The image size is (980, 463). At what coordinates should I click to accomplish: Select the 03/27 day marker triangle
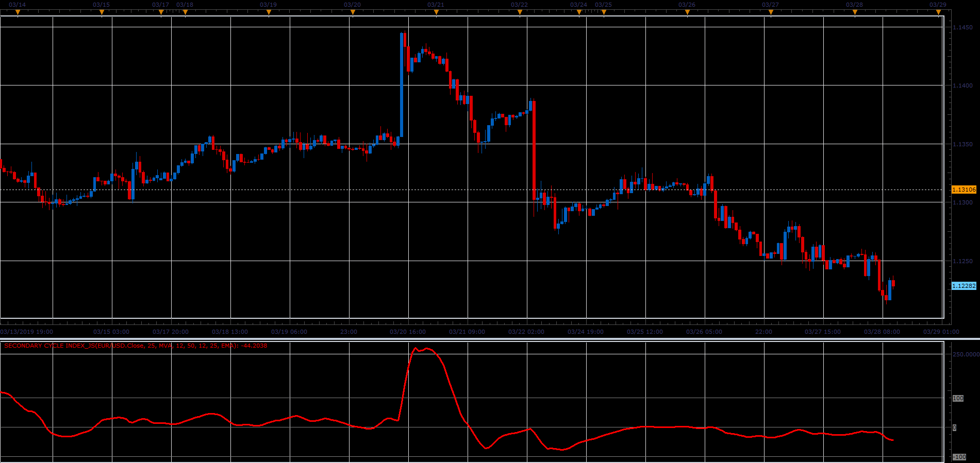click(771, 13)
